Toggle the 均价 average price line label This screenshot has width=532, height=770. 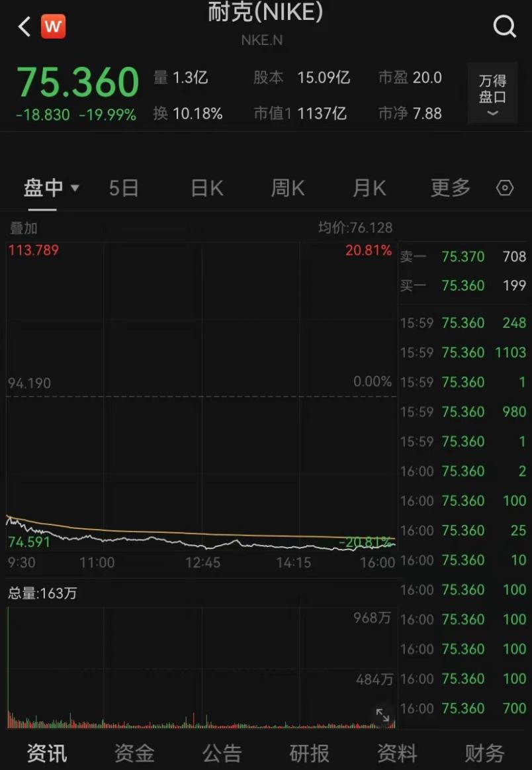(x=357, y=228)
